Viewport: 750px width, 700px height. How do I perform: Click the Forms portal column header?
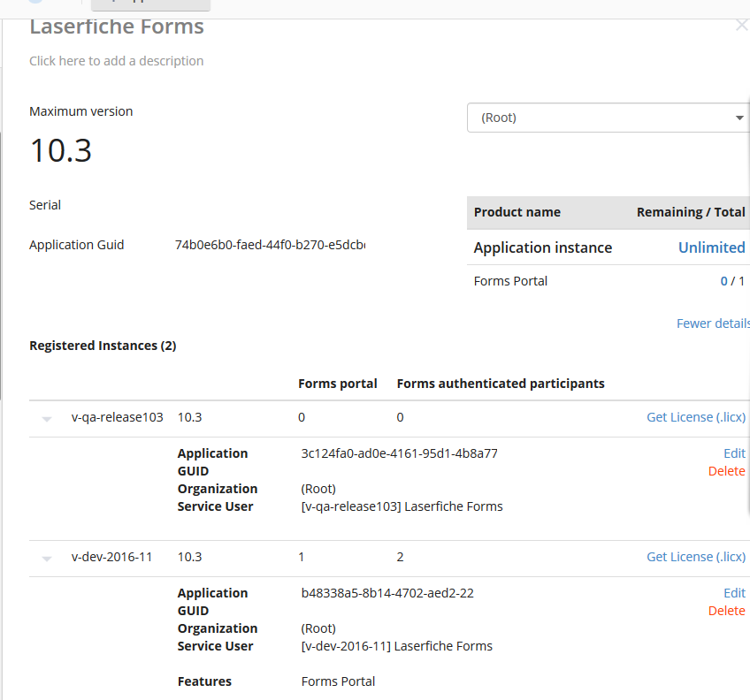click(x=338, y=384)
